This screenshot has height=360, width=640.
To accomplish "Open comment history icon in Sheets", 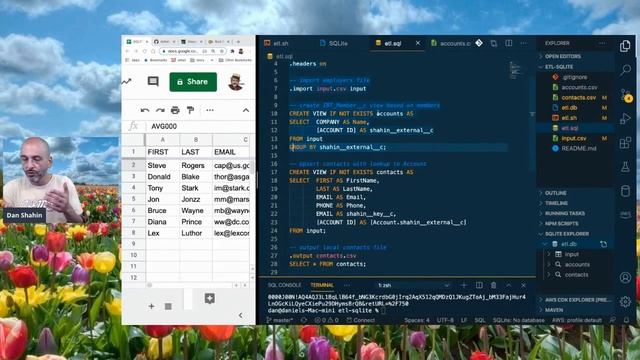I will [153, 81].
